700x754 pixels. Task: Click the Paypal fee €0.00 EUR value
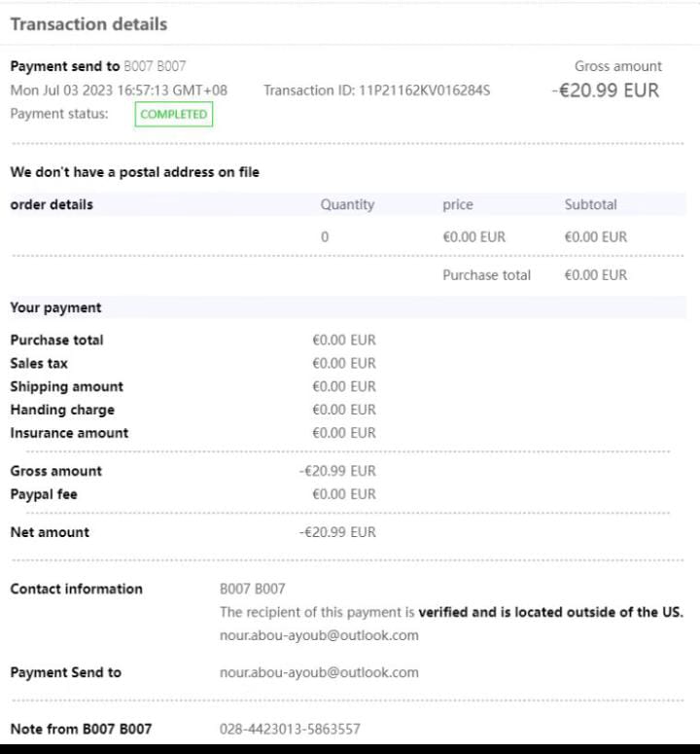coord(343,494)
